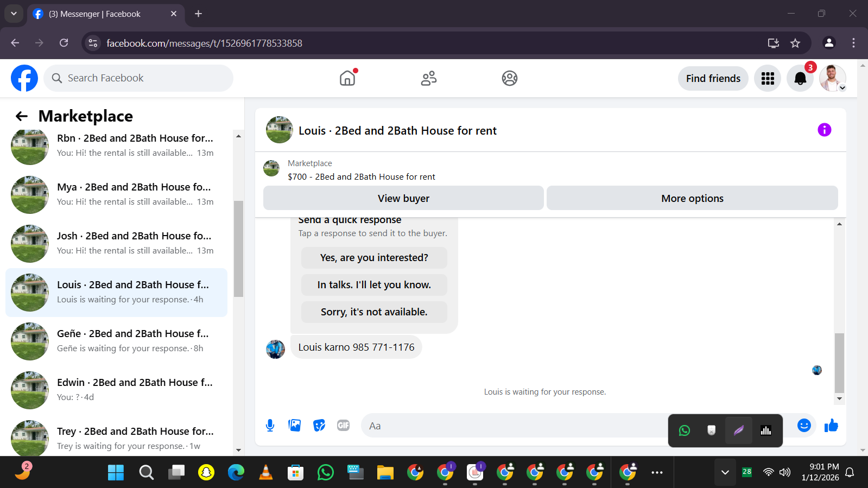Click the View buyer button
The image size is (868, 488).
pyautogui.click(x=403, y=198)
